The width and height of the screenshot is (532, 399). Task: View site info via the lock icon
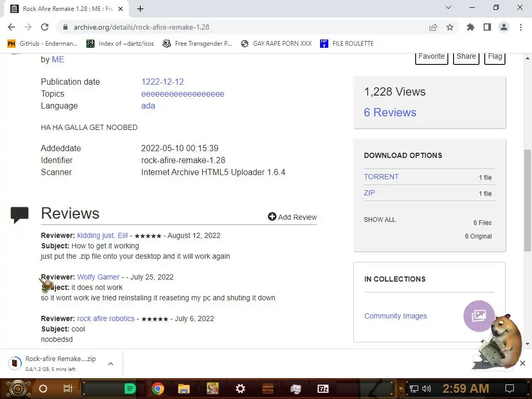point(65,27)
